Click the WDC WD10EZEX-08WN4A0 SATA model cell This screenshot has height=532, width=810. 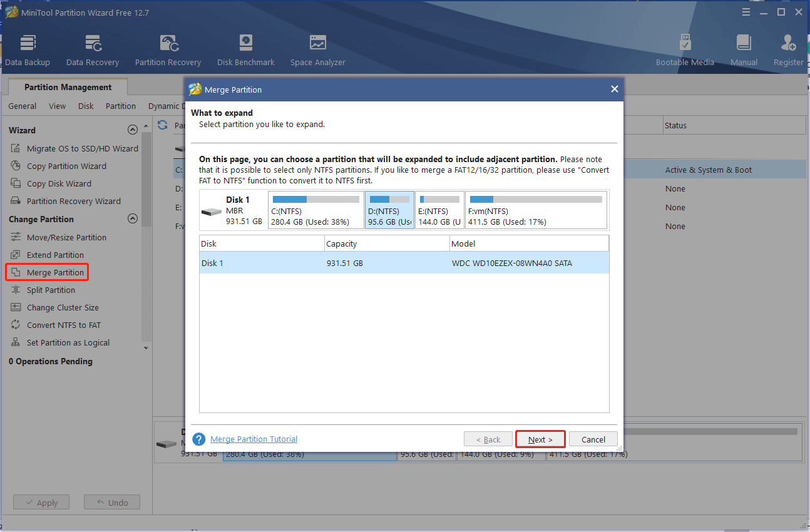tap(512, 263)
